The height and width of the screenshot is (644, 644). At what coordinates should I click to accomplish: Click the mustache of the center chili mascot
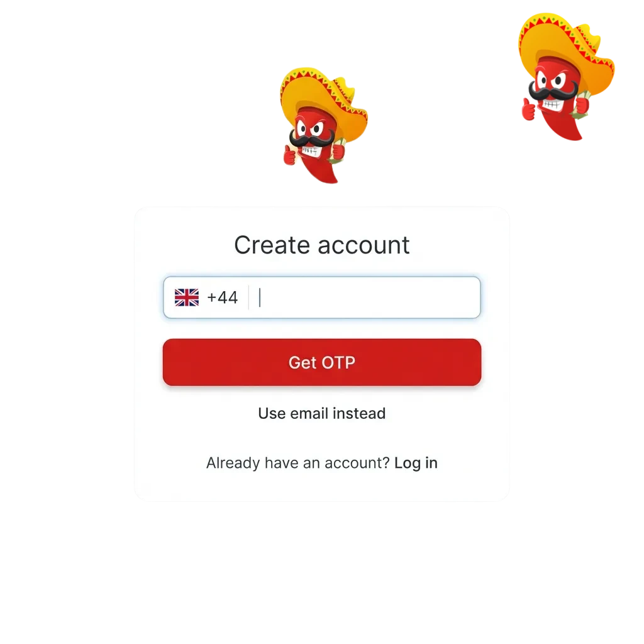click(311, 140)
